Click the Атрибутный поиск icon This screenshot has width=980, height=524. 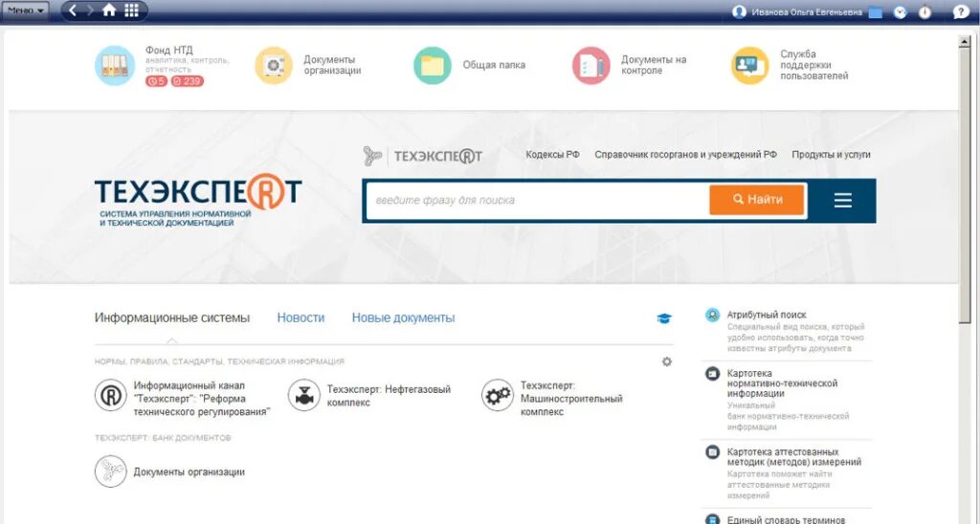pyautogui.click(x=712, y=316)
